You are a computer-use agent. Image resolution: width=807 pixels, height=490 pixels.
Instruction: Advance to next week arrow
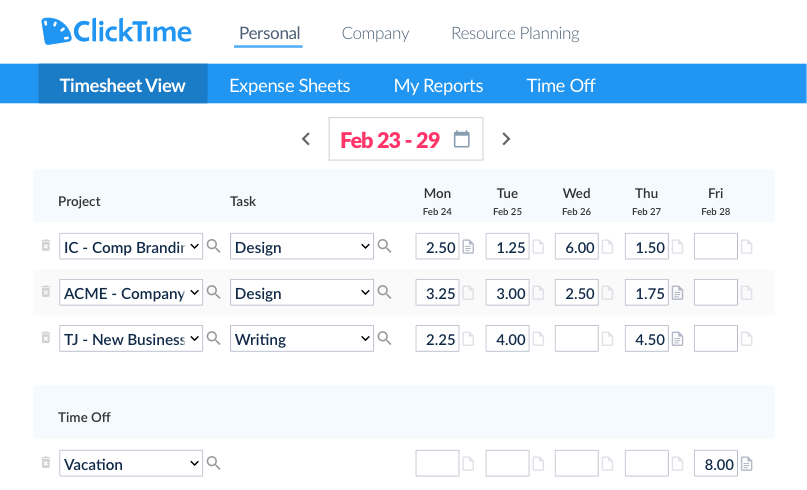(506, 139)
